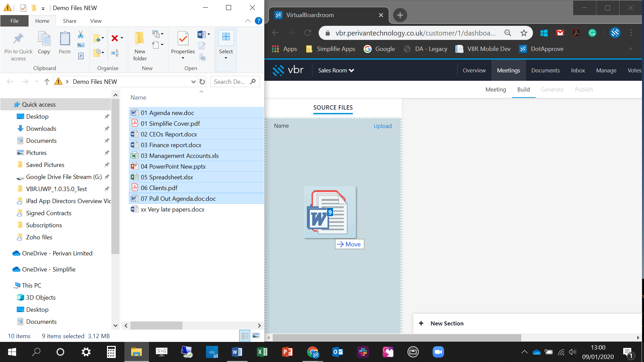Open the File menu
644x362 pixels.
tap(14, 21)
